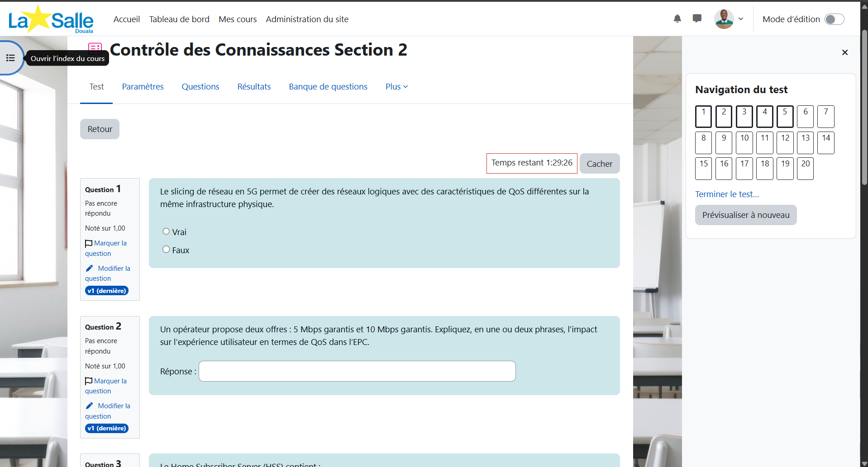
Task: Open the Résultats tab
Action: 254,87
